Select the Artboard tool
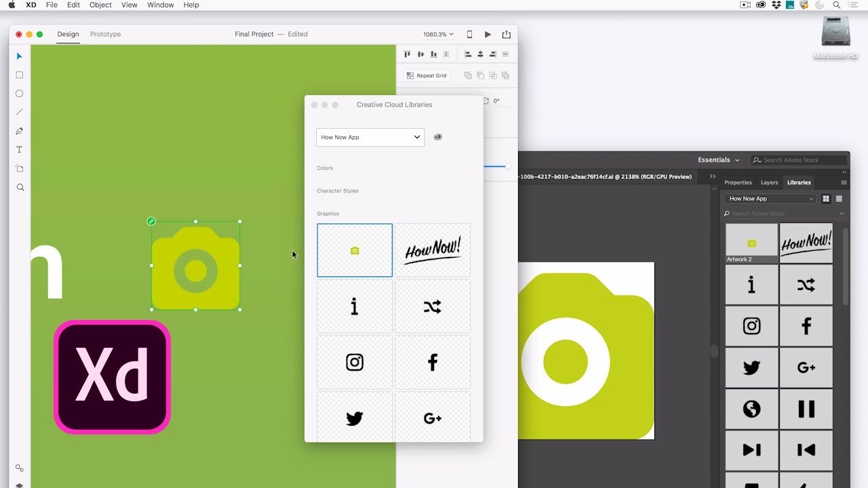 pos(19,168)
